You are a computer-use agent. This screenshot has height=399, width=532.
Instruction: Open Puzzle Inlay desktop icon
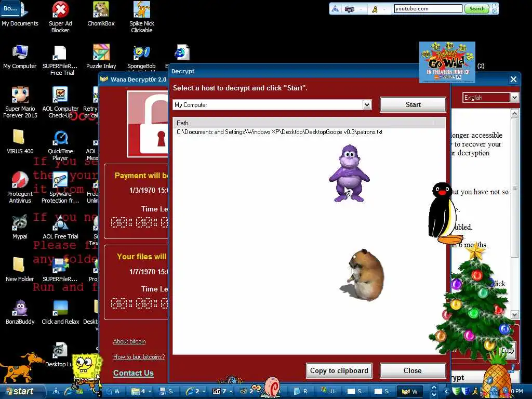point(101,57)
